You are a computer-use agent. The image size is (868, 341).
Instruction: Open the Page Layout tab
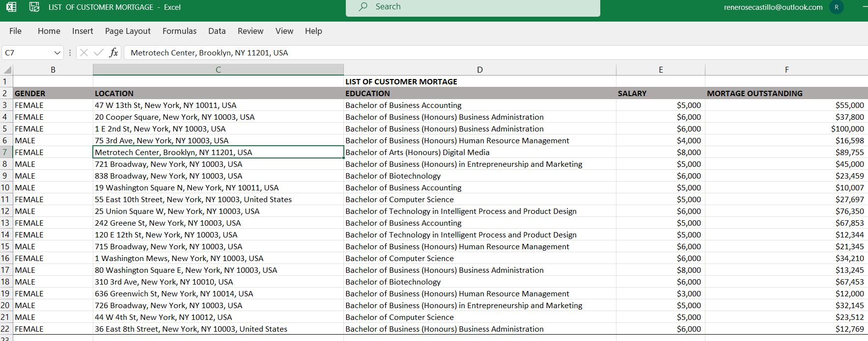128,31
